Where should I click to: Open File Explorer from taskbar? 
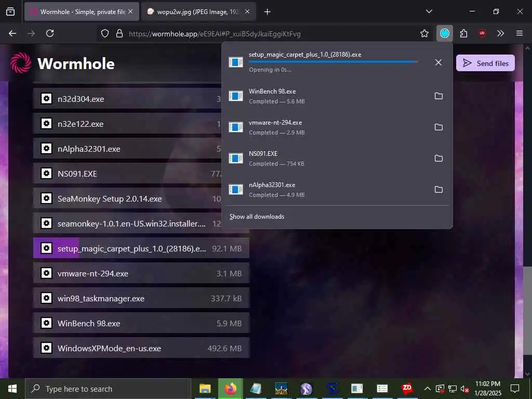pos(205,389)
